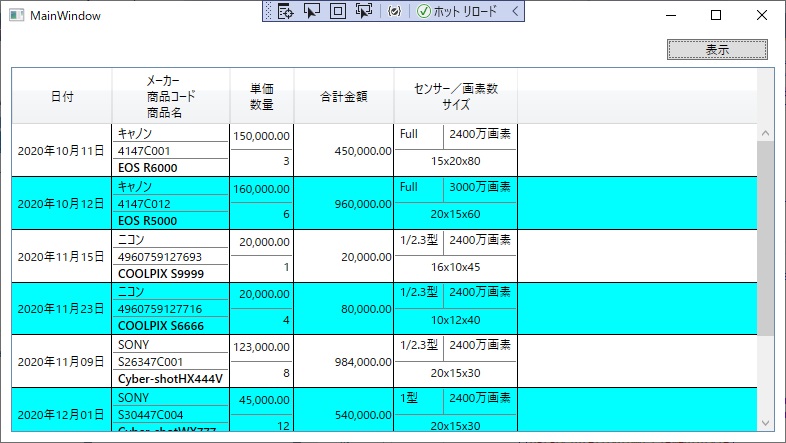Click product code S30447C004

click(x=150, y=415)
